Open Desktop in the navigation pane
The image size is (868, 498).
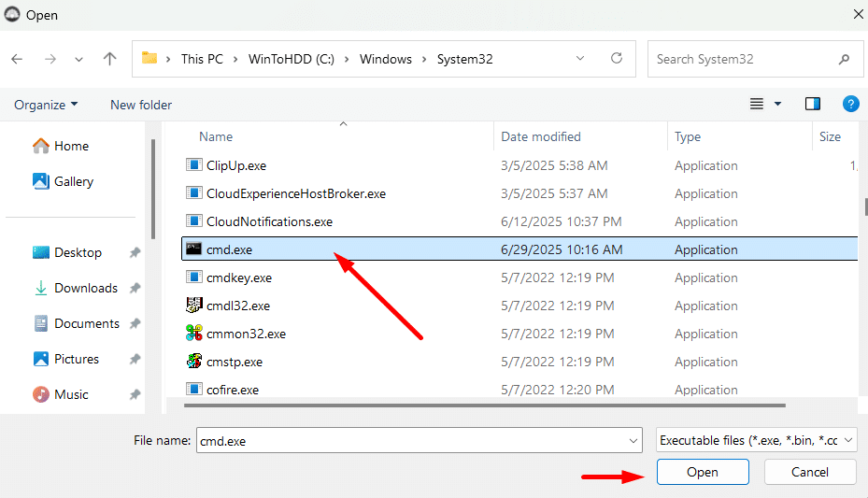tap(67, 252)
